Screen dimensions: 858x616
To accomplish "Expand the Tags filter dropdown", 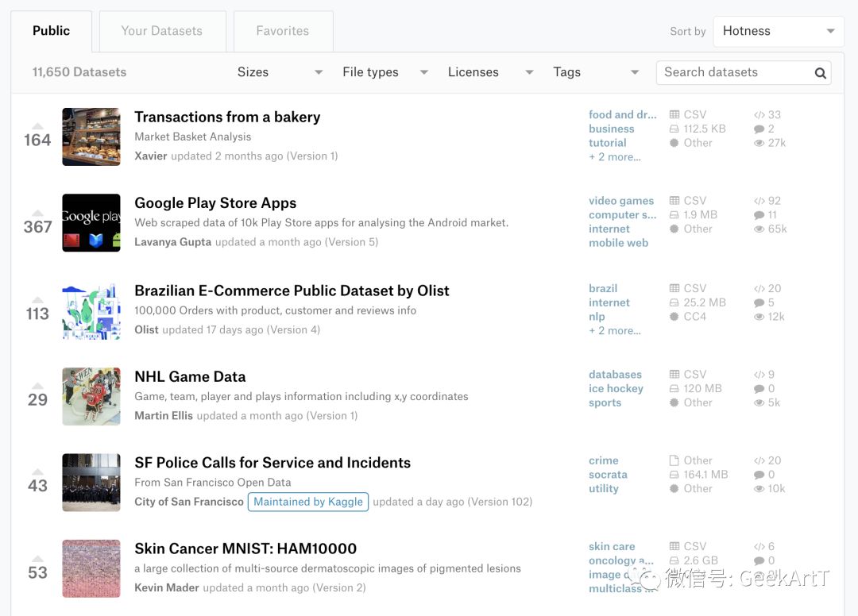I will [596, 72].
